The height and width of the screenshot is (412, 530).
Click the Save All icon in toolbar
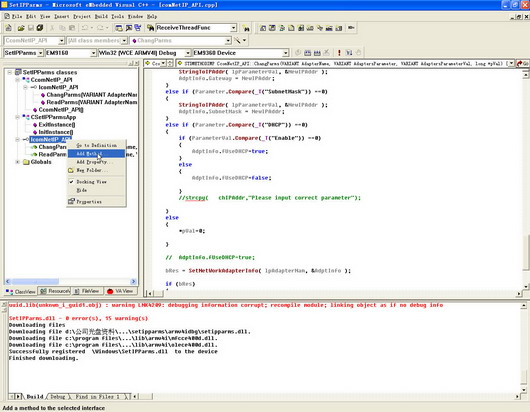point(40,28)
